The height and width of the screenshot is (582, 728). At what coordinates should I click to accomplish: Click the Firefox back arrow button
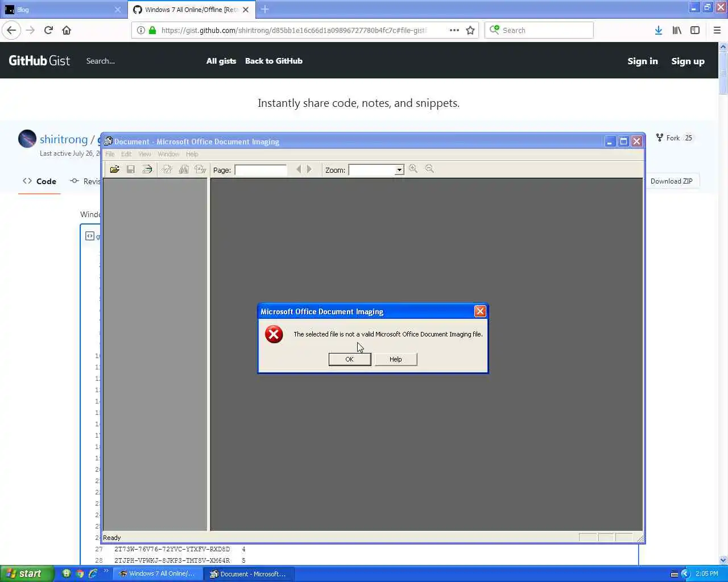[x=11, y=30]
